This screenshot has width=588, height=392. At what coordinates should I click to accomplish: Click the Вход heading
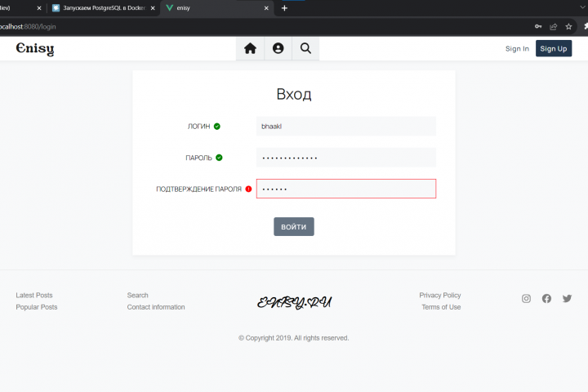(294, 94)
